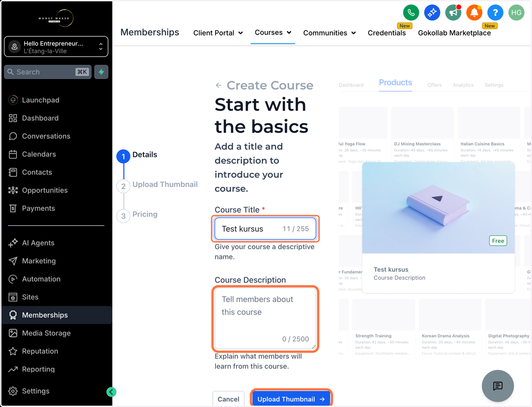Click the green lightning quick actions icon
The width and height of the screenshot is (532, 407).
click(x=102, y=72)
